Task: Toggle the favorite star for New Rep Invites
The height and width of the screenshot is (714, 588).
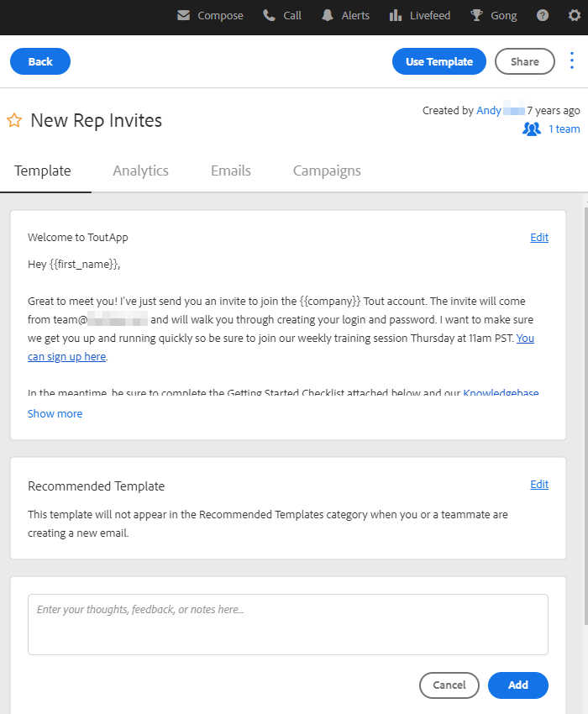Action: 14,120
